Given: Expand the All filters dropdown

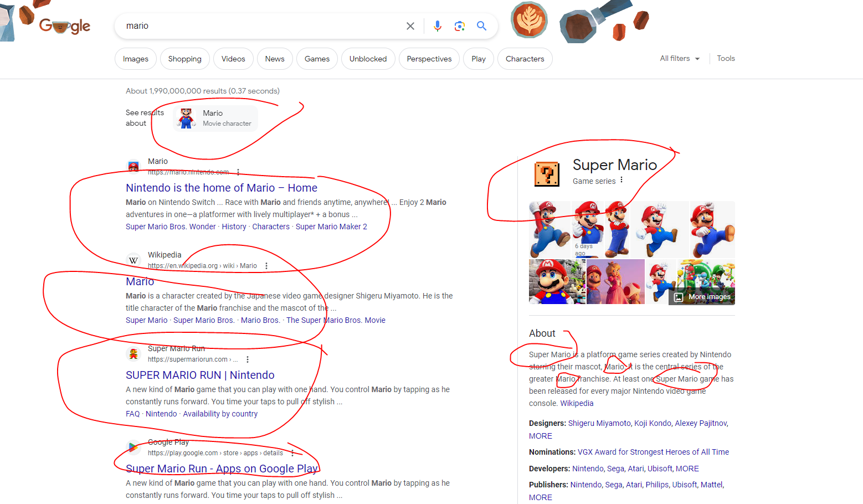Looking at the screenshot, I should 679,59.
